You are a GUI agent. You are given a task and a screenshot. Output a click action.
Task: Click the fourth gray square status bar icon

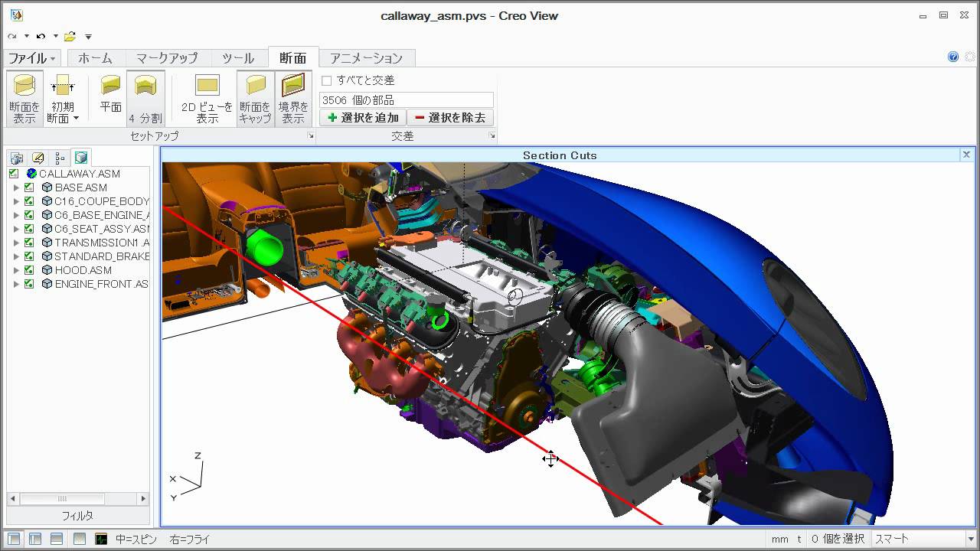tap(79, 539)
